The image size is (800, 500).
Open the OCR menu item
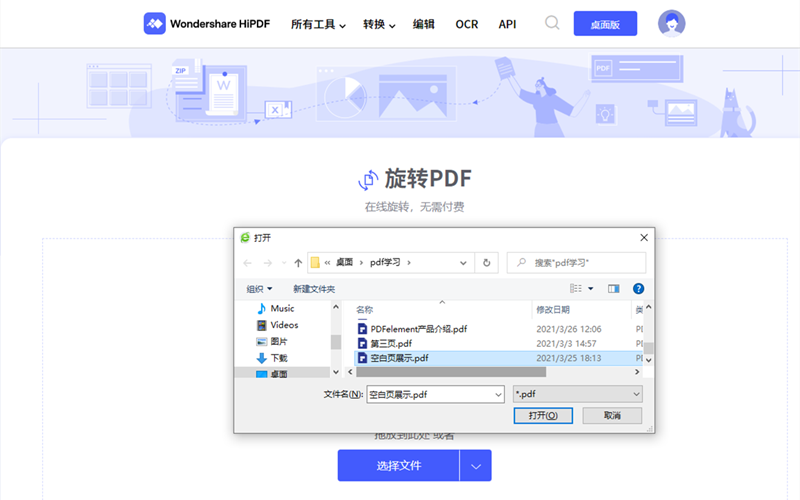(467, 24)
